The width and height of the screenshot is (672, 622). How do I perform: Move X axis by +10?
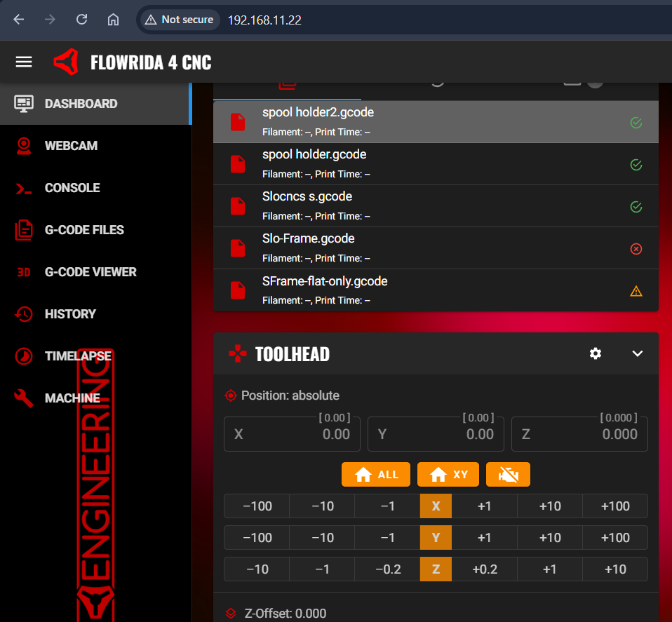click(x=550, y=506)
